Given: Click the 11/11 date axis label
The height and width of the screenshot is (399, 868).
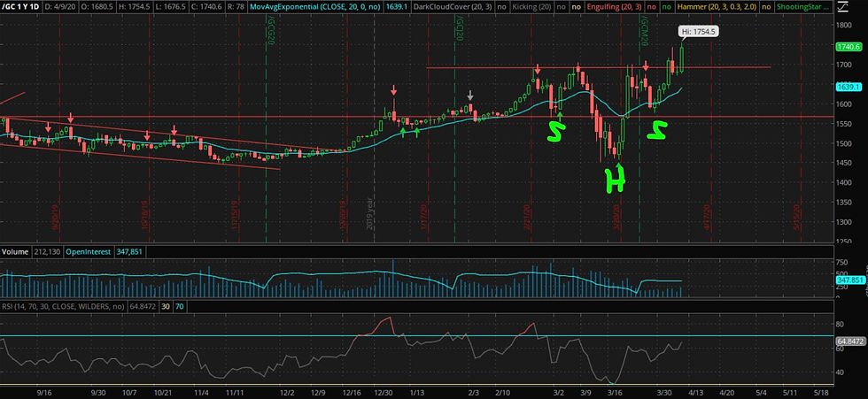Looking at the screenshot, I should pyautogui.click(x=234, y=393).
